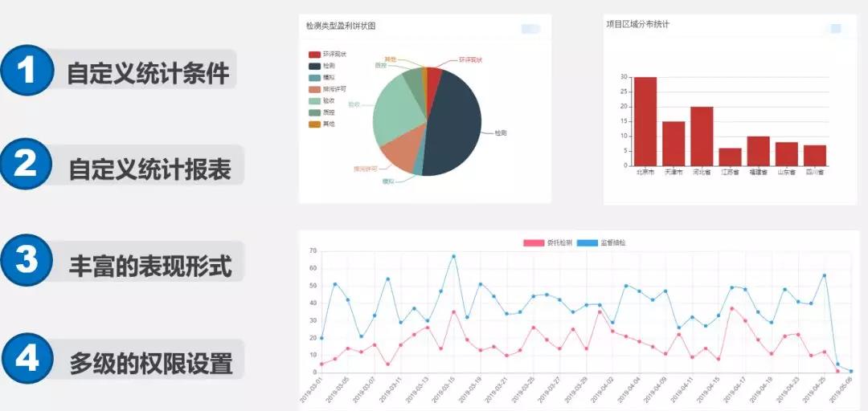Click the orange 其他 legend color swatch
The image size is (868, 411).
coord(314,124)
